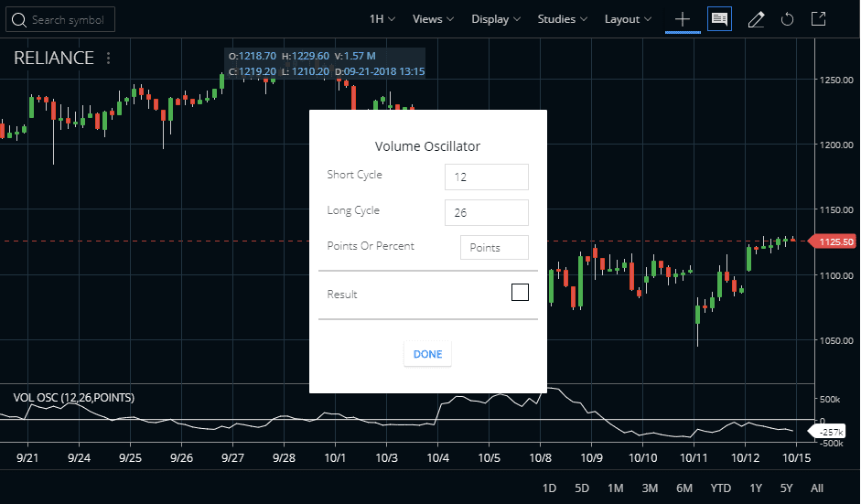The width and height of the screenshot is (861, 504).
Task: Select the 5D range
Action: (x=582, y=488)
